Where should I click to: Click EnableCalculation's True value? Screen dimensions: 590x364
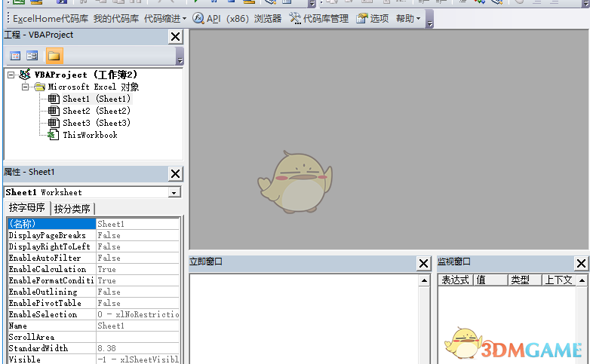coord(138,269)
